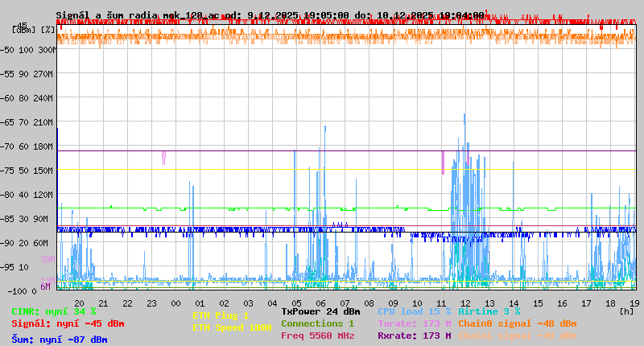Click the '-55 90 270M' y-axis label
The height and width of the screenshot is (346, 644).
click(x=27, y=74)
